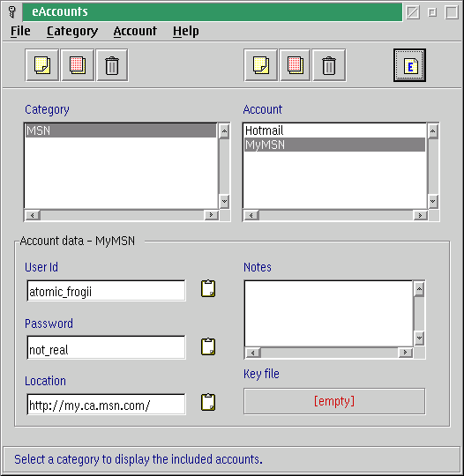Click the copy account red-page icon
Screen dimensions: 464x476
(x=295, y=65)
